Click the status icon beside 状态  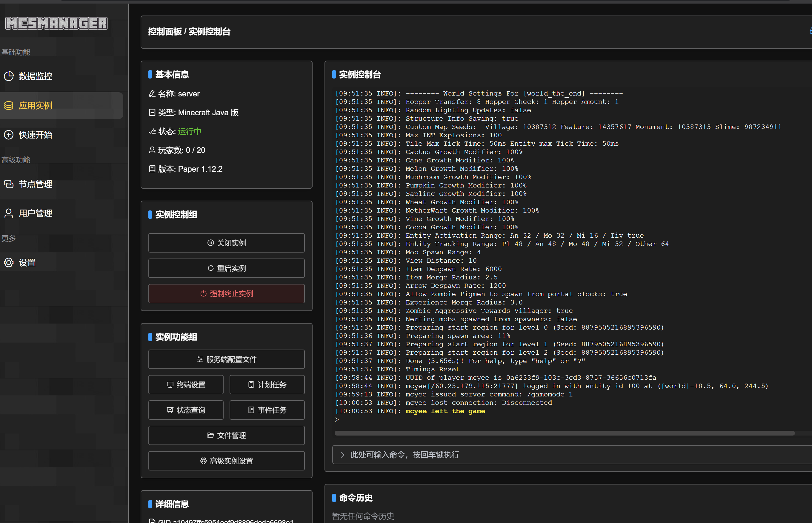point(152,131)
